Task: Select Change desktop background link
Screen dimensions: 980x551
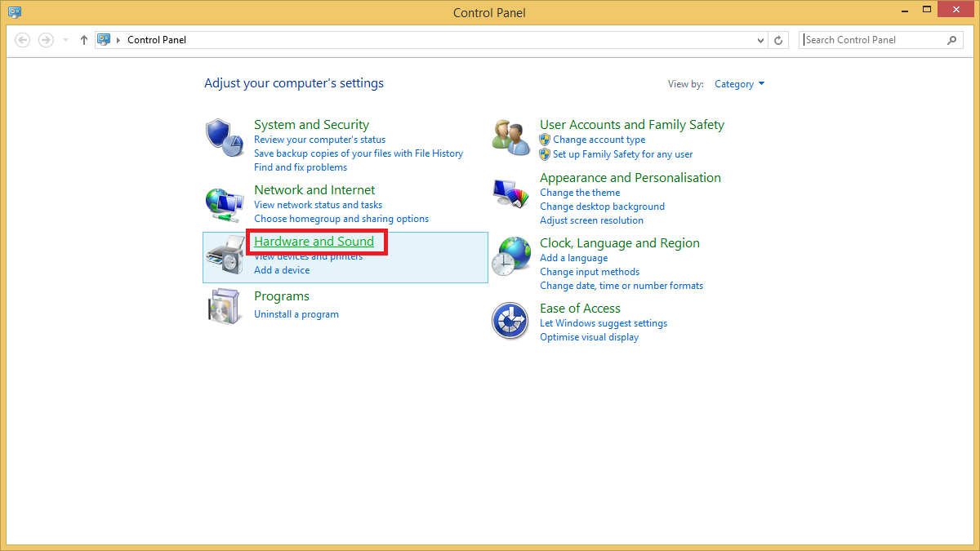Action: pyautogui.click(x=602, y=207)
